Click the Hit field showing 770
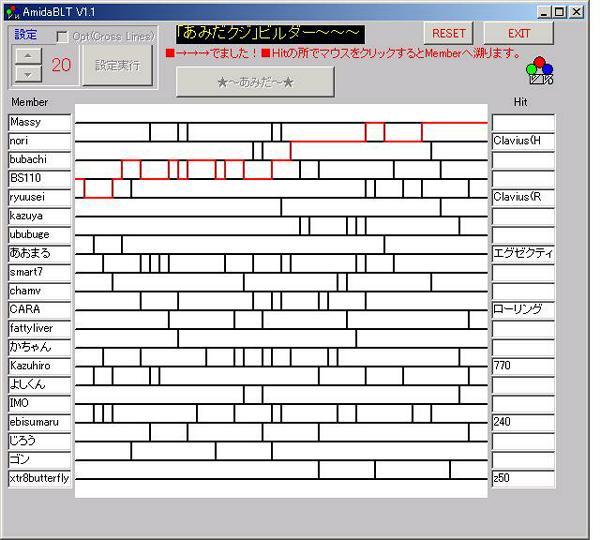 (x=522, y=366)
